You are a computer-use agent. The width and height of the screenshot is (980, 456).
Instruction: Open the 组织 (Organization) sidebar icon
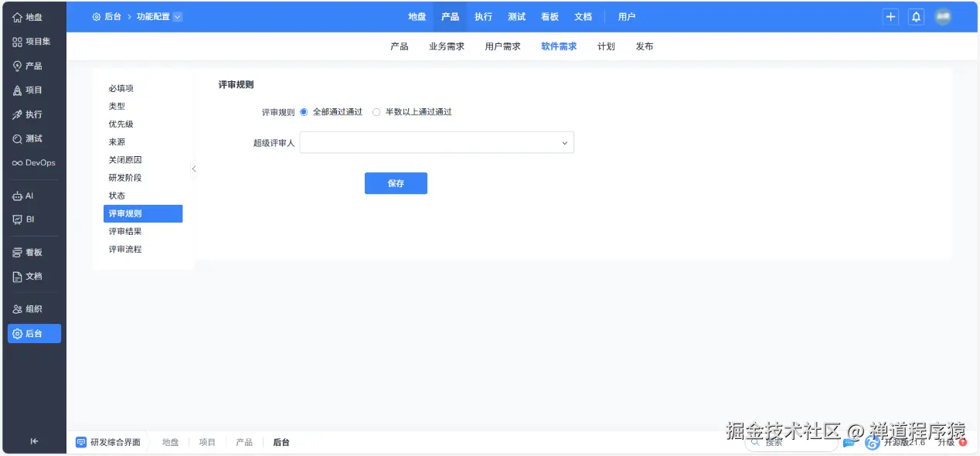34,308
